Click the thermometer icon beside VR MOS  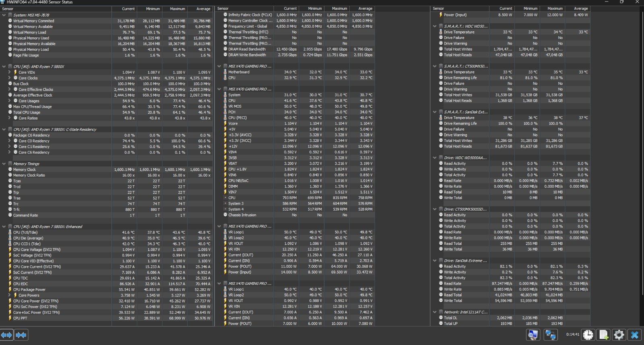click(225, 106)
